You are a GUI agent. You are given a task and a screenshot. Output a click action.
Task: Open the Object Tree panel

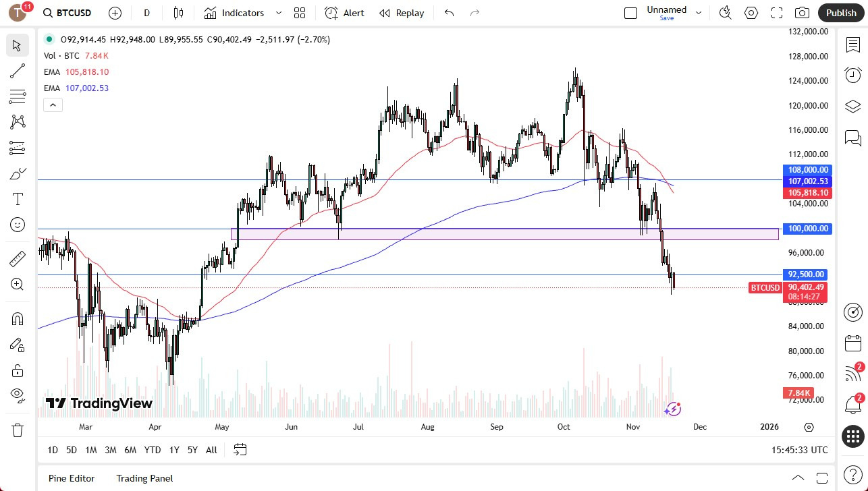tap(852, 106)
